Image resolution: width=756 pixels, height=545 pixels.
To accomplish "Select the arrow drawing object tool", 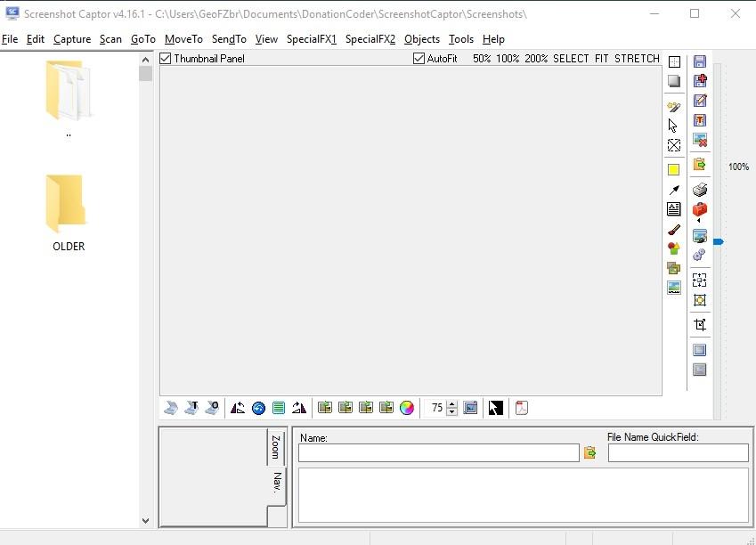I will tap(674, 190).
